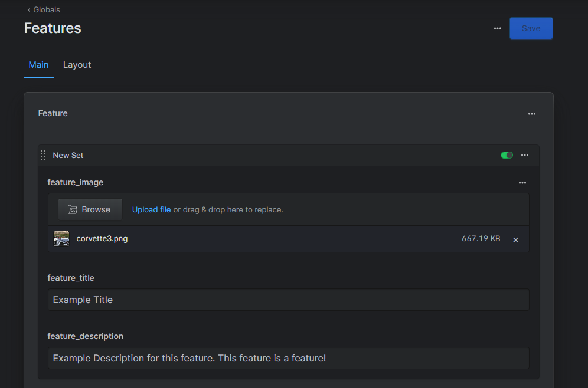Go back to Globals breadcrumb
This screenshot has width=588, height=388.
(x=44, y=9)
